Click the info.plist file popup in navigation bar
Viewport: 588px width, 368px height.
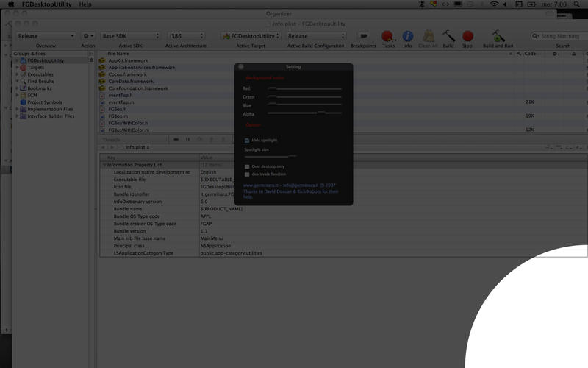click(x=137, y=147)
